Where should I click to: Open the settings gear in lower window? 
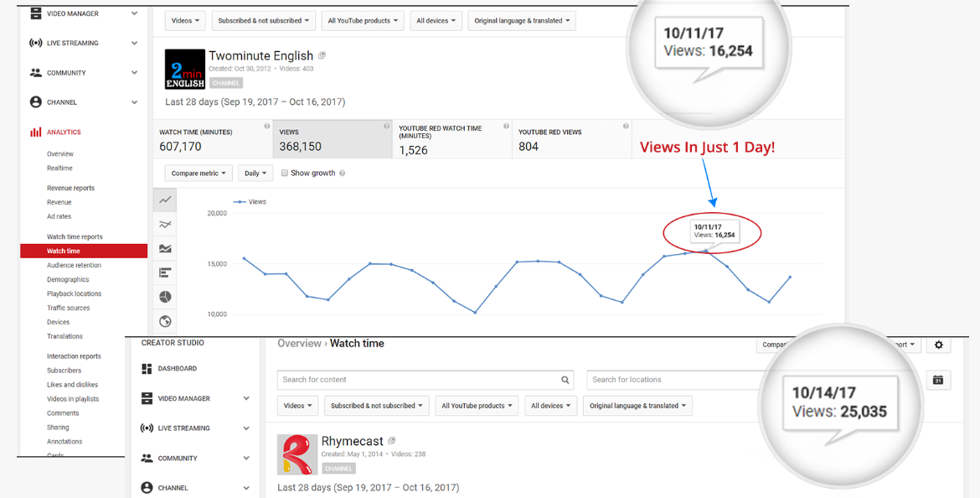point(938,345)
